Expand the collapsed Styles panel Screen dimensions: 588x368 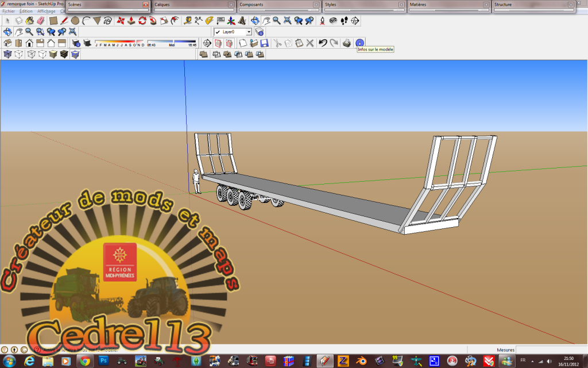[x=365, y=6]
